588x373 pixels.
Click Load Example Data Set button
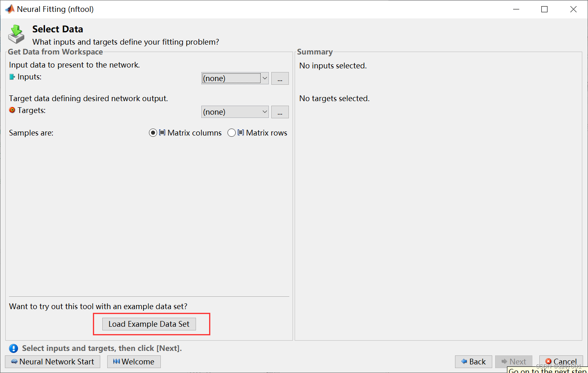(x=149, y=324)
